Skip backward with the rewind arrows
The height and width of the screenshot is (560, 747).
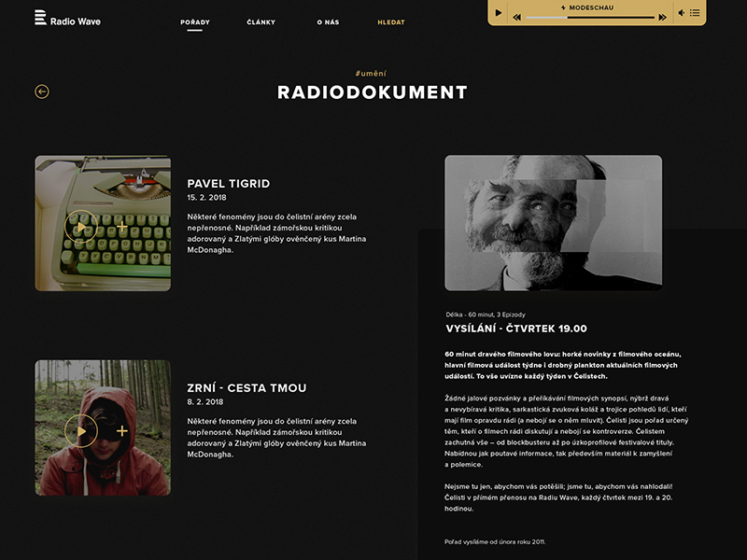point(518,17)
